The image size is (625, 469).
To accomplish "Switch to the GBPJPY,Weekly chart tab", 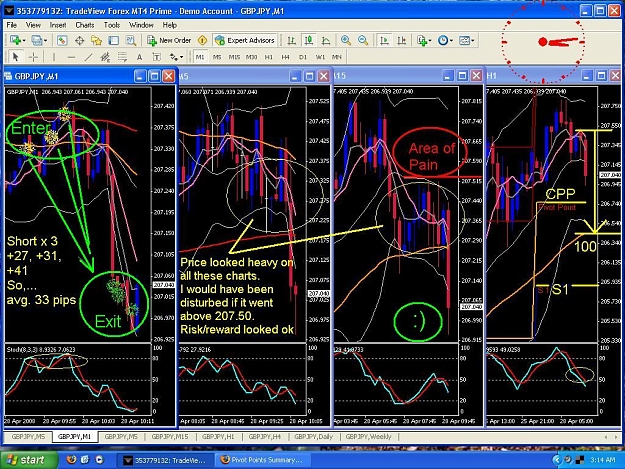I will click(369, 437).
